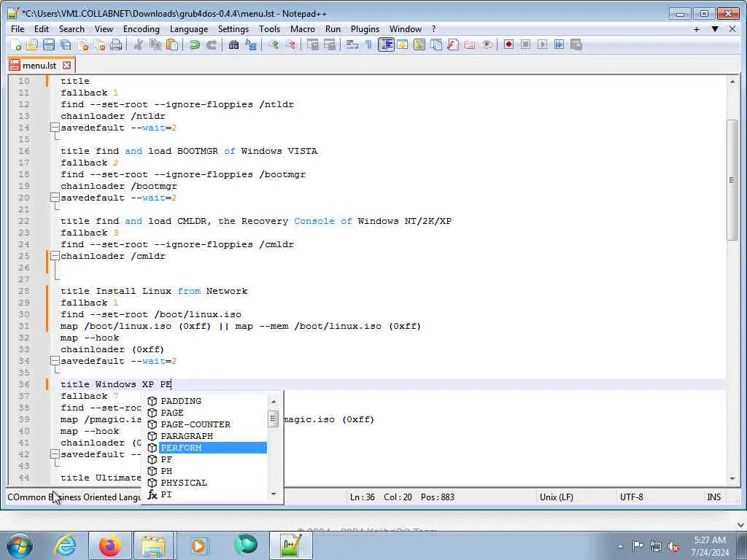Viewport: 747px width, 560px height.
Task: Click the autocomplete popup scrollbar thumb
Action: pos(274,419)
